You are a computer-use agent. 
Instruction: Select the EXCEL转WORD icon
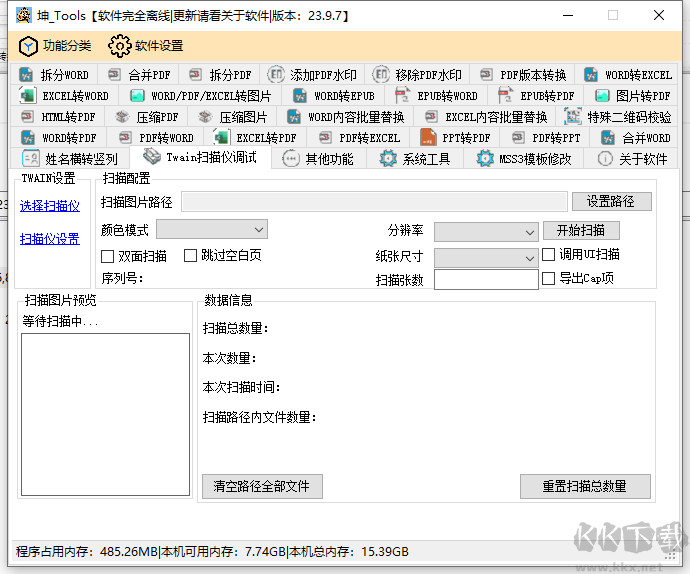pyautogui.click(x=27, y=96)
